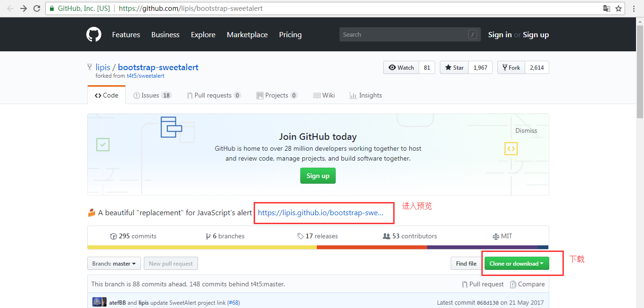The height and width of the screenshot is (308, 644).
Task: Open the atefBB author link
Action: [x=117, y=303]
